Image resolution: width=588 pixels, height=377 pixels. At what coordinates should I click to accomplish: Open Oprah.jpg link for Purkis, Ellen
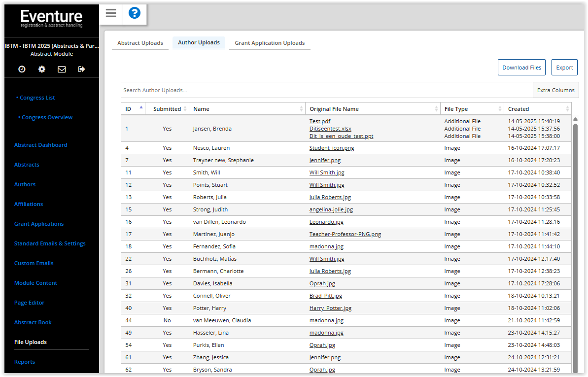point(322,345)
